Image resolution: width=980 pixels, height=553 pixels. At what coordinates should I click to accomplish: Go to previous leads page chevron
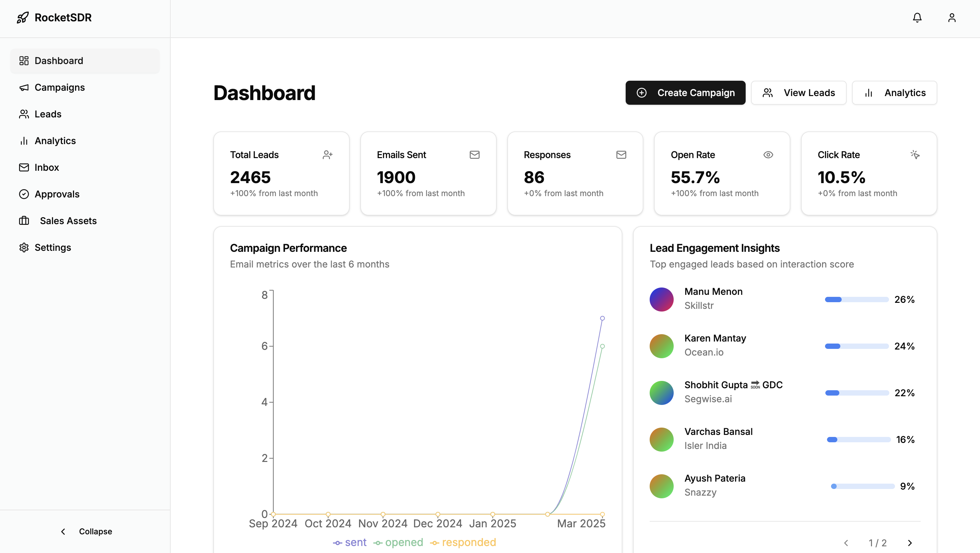point(846,543)
